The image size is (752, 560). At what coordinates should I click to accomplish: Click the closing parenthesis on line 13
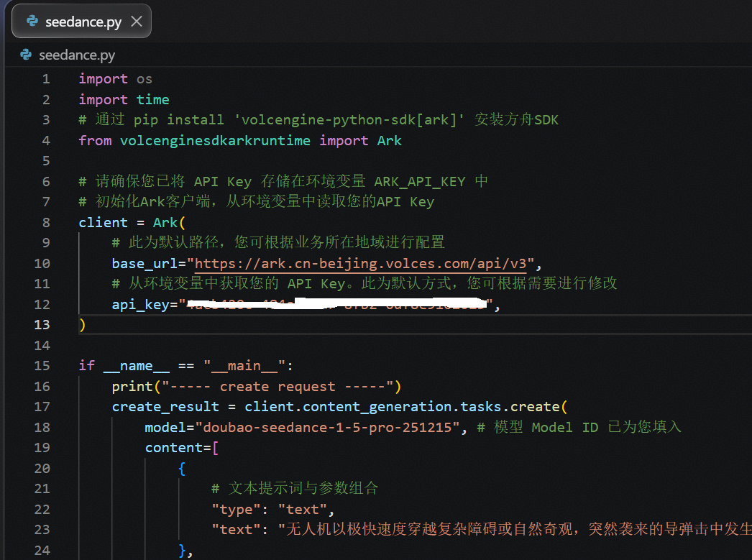(x=83, y=325)
